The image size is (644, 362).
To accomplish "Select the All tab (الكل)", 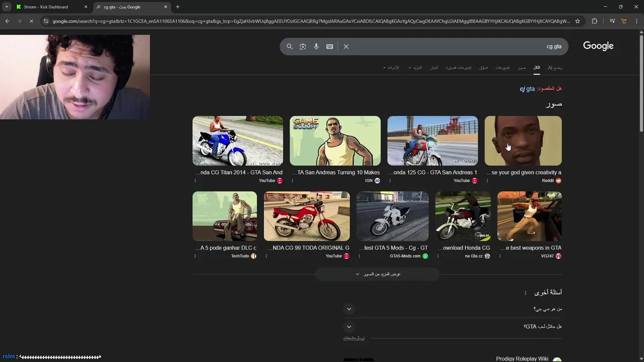I will (537, 67).
